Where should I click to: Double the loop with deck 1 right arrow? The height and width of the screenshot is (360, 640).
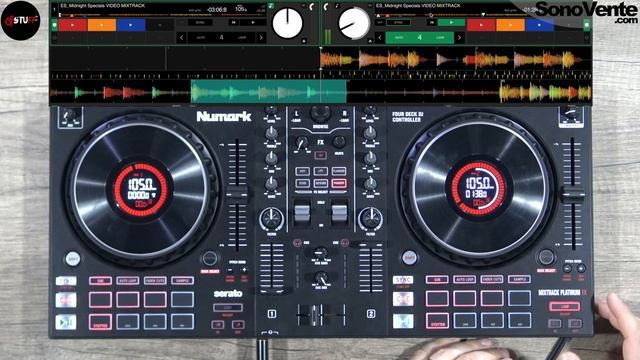coord(261,38)
